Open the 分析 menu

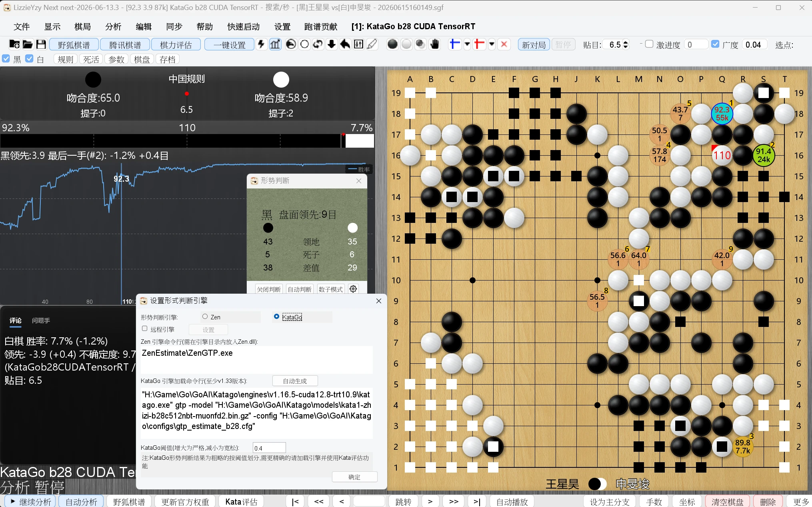113,26
